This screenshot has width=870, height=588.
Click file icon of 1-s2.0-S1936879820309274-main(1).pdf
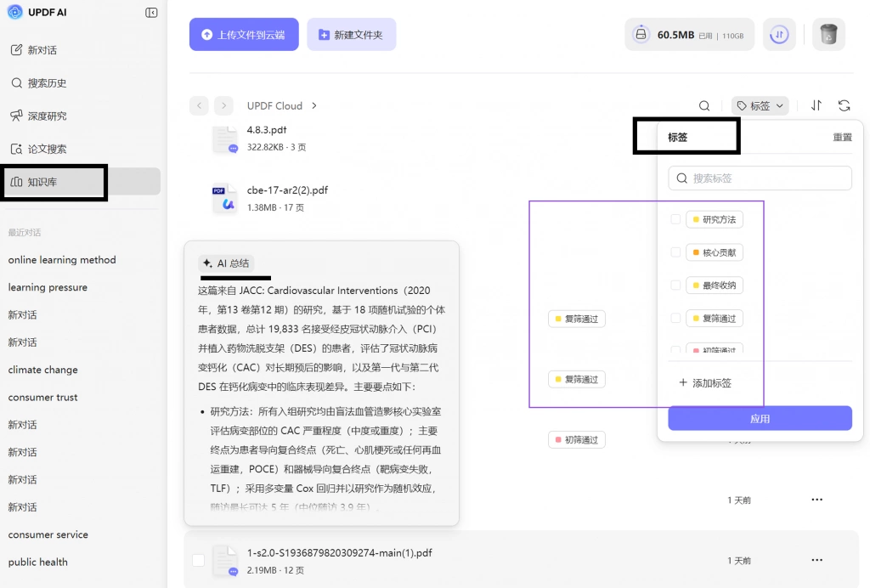[225, 561]
